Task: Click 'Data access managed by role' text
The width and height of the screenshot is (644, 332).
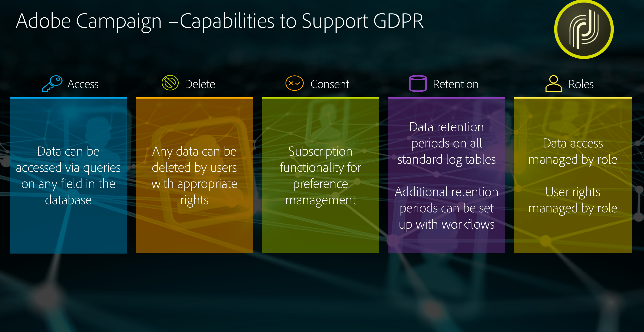Action: tap(573, 152)
